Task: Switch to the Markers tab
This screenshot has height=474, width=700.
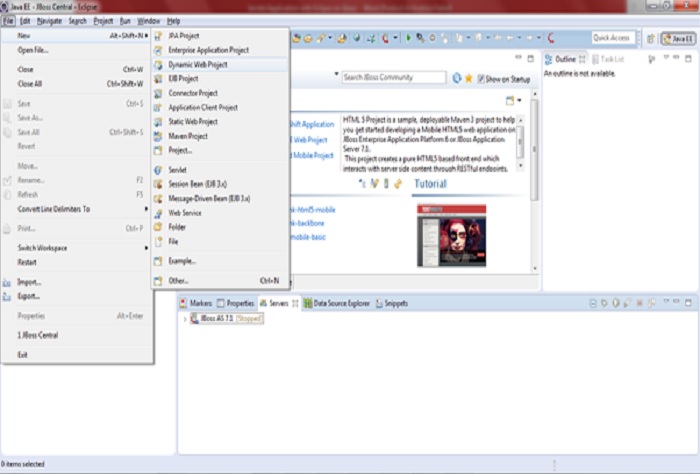Action: coord(196,304)
